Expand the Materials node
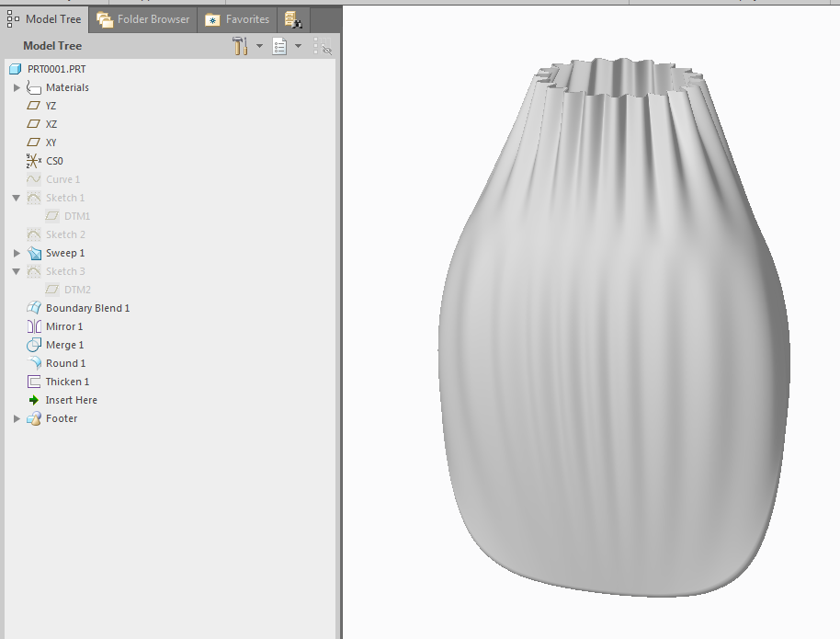The height and width of the screenshot is (639, 840). pyautogui.click(x=17, y=87)
